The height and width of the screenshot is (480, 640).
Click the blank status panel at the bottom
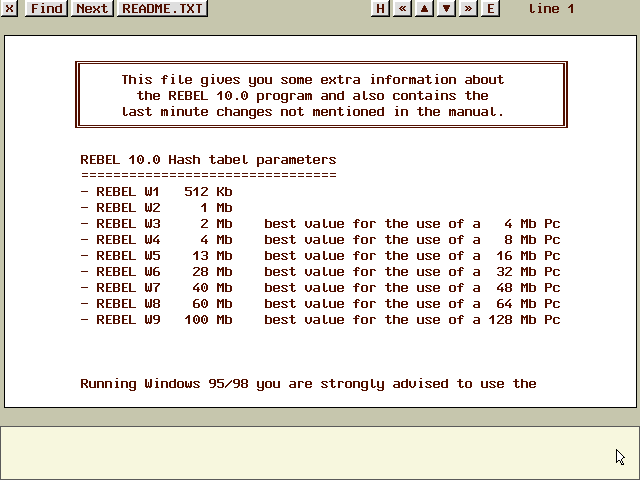click(320, 453)
